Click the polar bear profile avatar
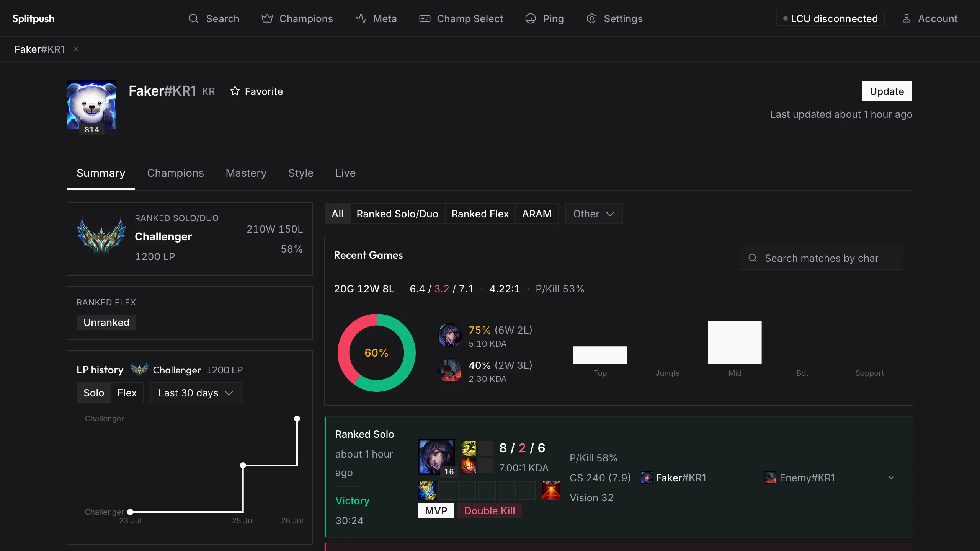 pos(92,105)
